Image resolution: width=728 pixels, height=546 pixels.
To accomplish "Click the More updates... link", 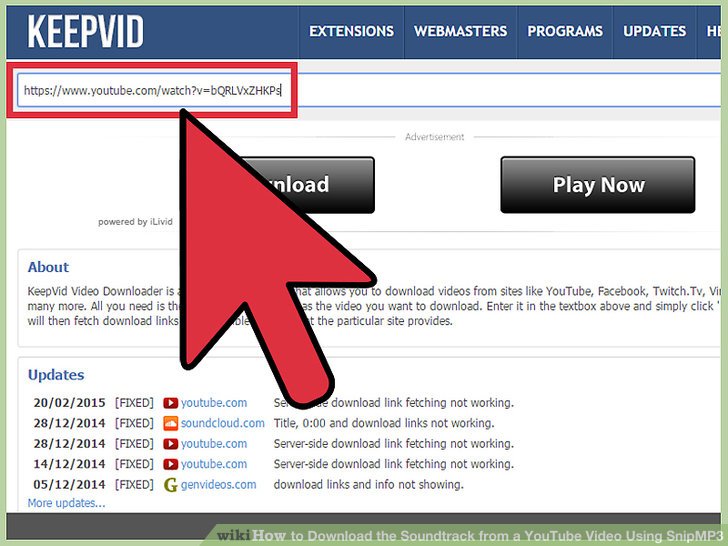I will (x=66, y=503).
